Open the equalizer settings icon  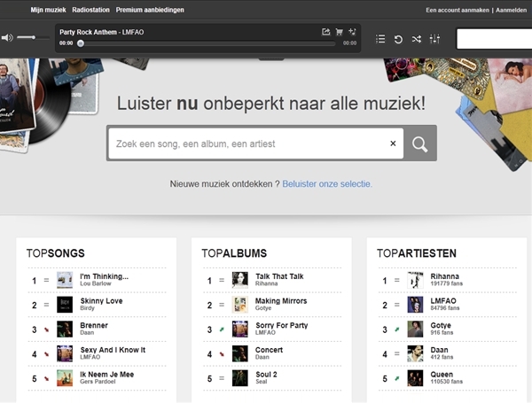(x=434, y=39)
